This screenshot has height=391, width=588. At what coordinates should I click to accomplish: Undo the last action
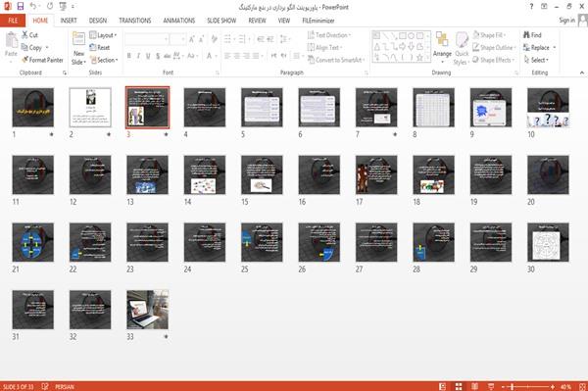[x=33, y=7]
